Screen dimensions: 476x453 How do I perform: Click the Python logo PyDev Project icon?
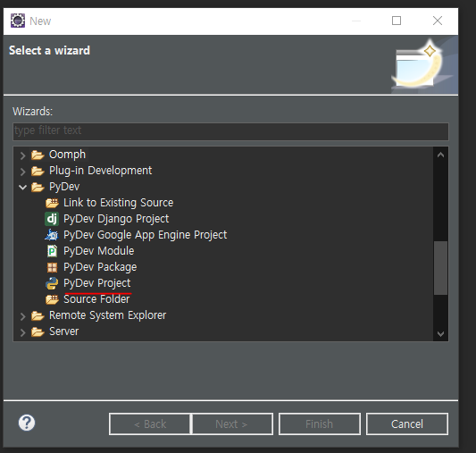point(52,283)
